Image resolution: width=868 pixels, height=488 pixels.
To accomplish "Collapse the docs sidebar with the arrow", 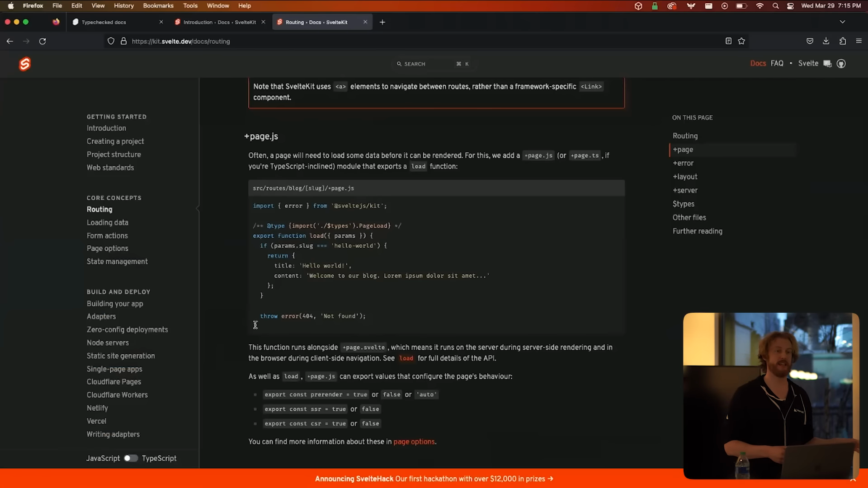I will point(198,208).
